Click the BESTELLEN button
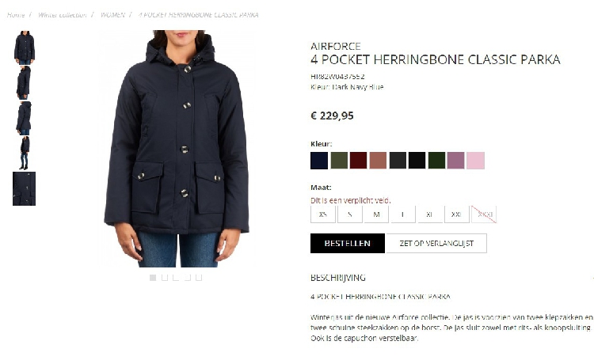The height and width of the screenshot is (364, 594). coord(348,243)
